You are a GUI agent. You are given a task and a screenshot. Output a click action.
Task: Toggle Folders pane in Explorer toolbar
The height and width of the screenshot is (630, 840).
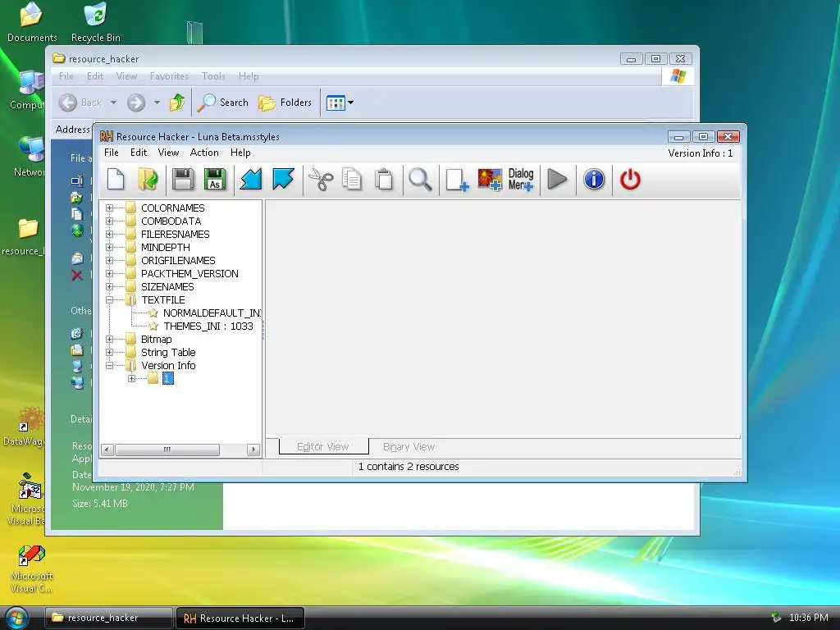285,103
